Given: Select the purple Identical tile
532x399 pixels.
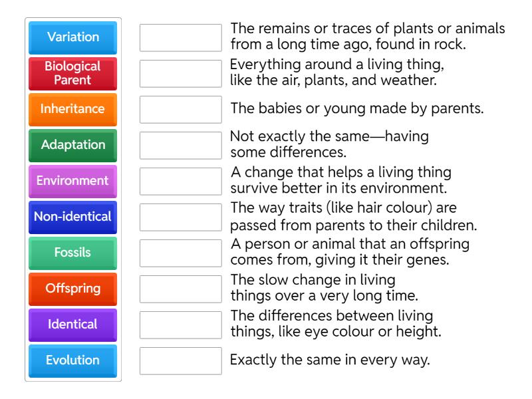Looking at the screenshot, I should 73,325.
